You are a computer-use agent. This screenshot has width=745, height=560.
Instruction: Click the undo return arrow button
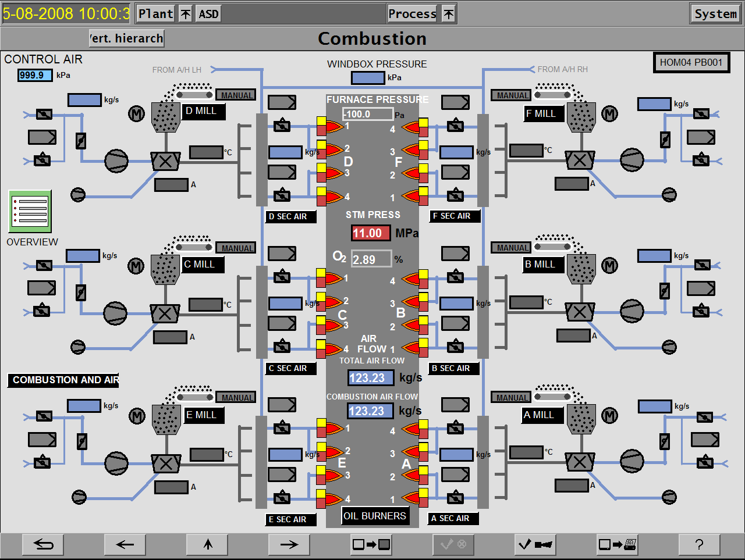coord(43,545)
